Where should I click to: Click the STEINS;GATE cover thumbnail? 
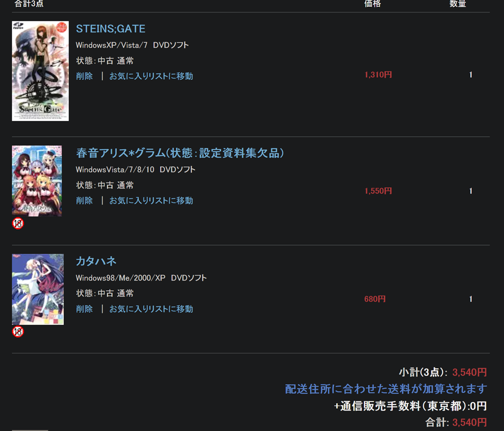coord(40,71)
